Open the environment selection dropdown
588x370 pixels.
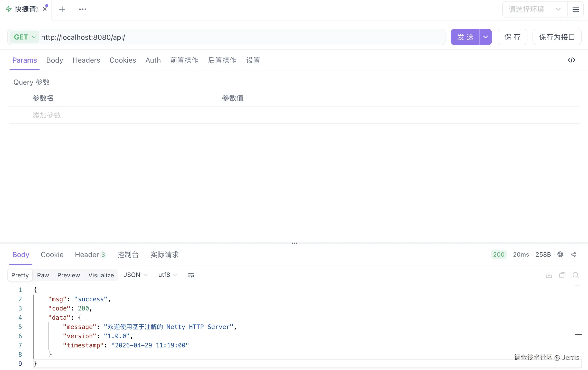pos(535,9)
